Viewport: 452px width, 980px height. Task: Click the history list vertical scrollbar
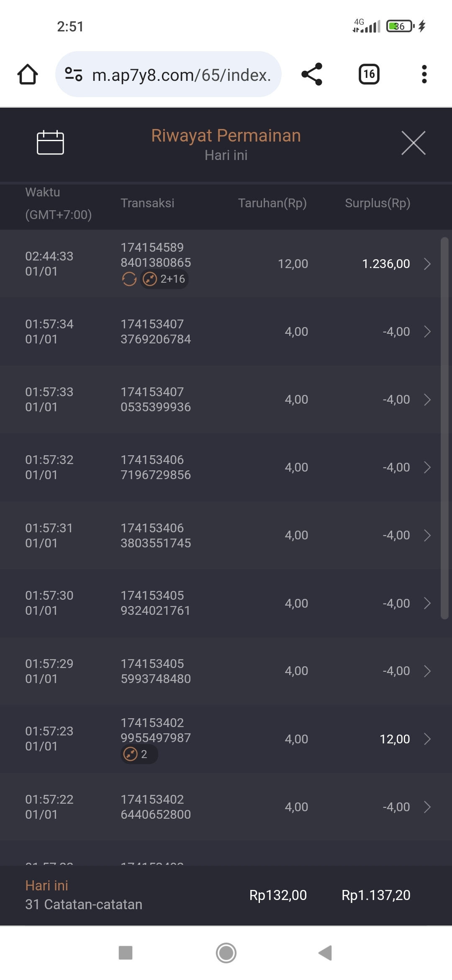[444, 427]
